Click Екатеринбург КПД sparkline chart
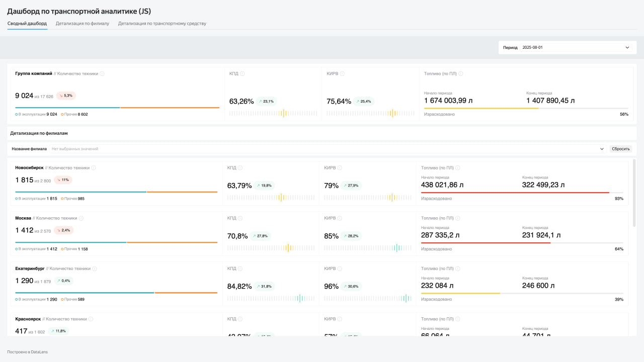644x362 pixels. pyautogui.click(x=271, y=298)
